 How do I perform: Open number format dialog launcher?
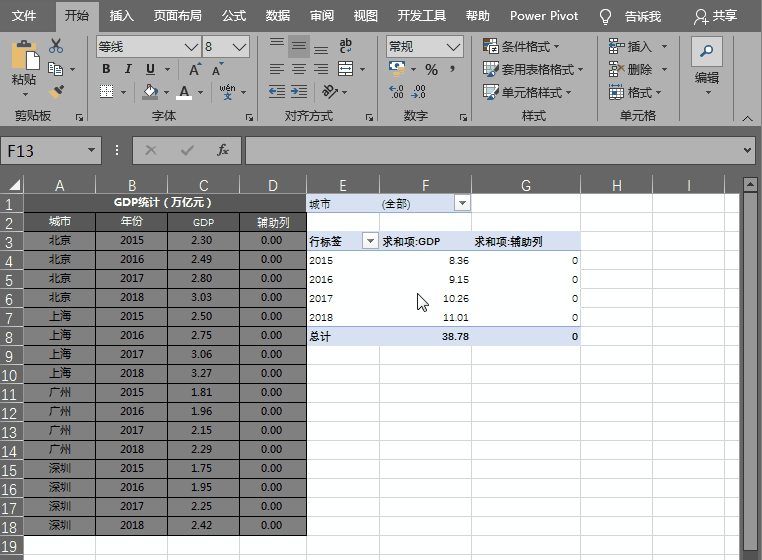point(463,117)
